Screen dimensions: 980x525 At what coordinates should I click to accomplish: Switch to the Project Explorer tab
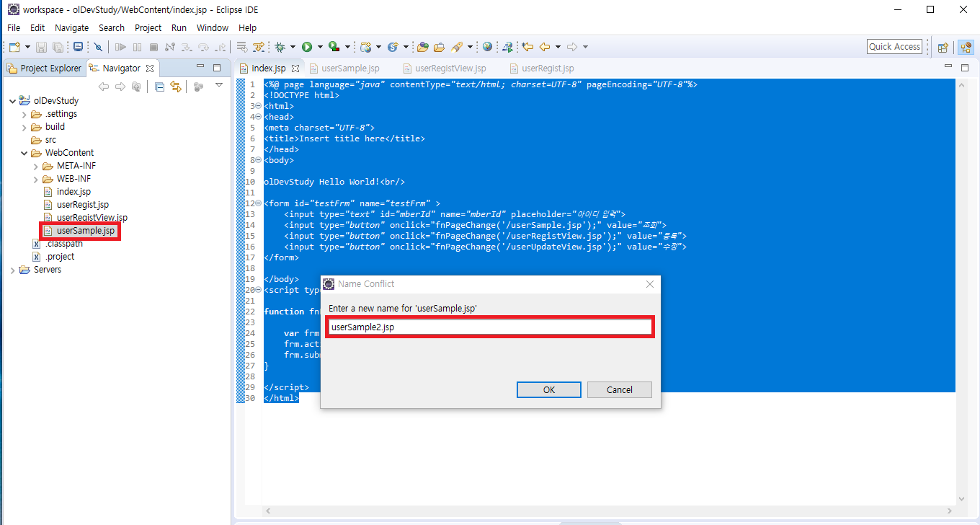click(44, 69)
